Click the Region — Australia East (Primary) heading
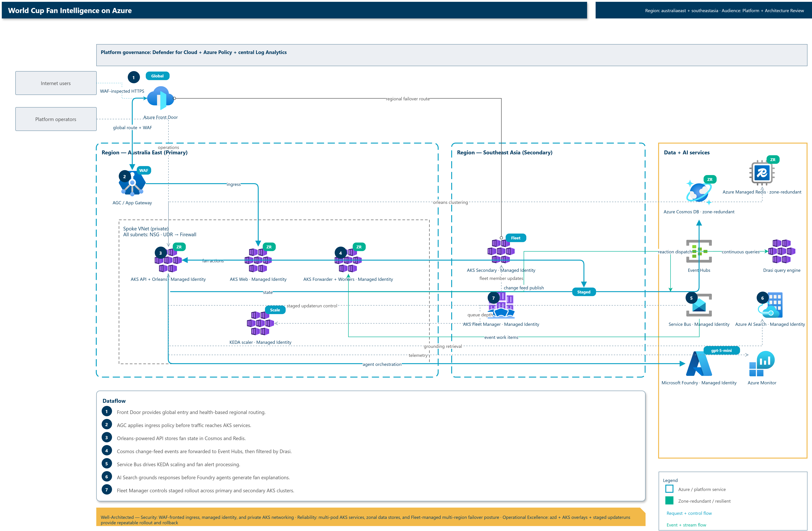 pos(145,152)
